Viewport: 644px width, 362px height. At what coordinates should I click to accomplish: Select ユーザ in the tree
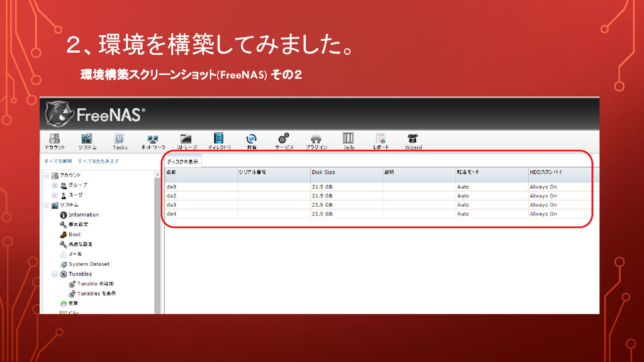coord(75,195)
